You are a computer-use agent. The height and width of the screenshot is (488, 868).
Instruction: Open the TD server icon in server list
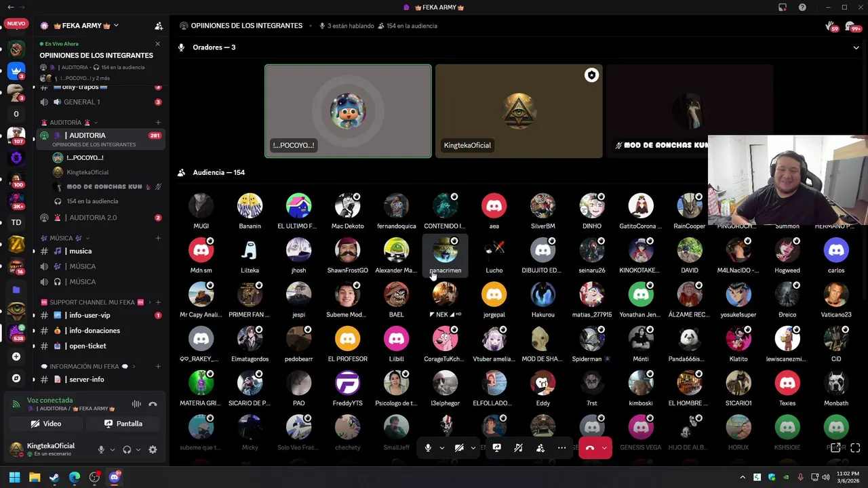(16, 222)
